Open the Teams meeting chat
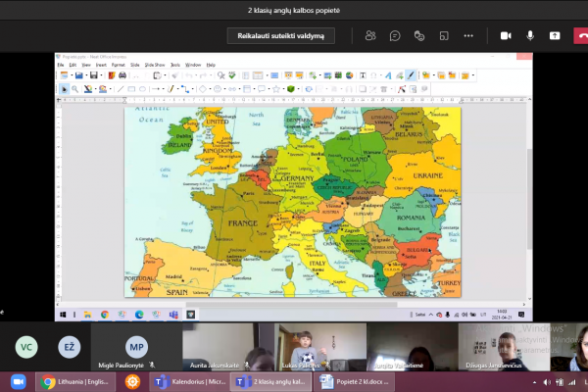The height and width of the screenshot is (392, 588). tap(395, 36)
